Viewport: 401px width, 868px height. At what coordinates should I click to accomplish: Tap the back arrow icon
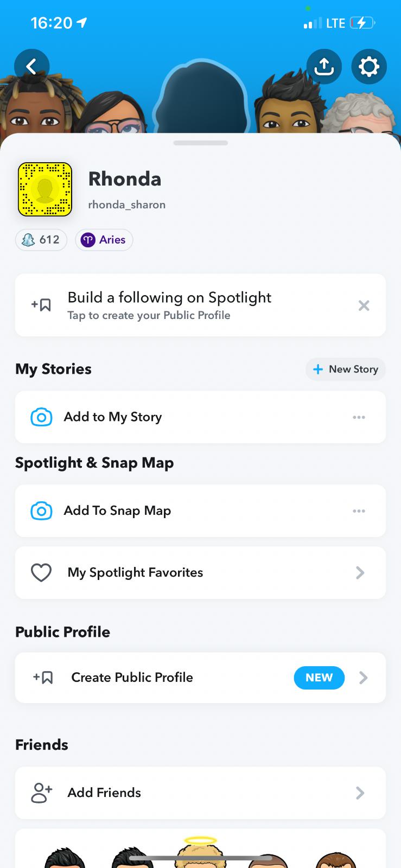31,67
